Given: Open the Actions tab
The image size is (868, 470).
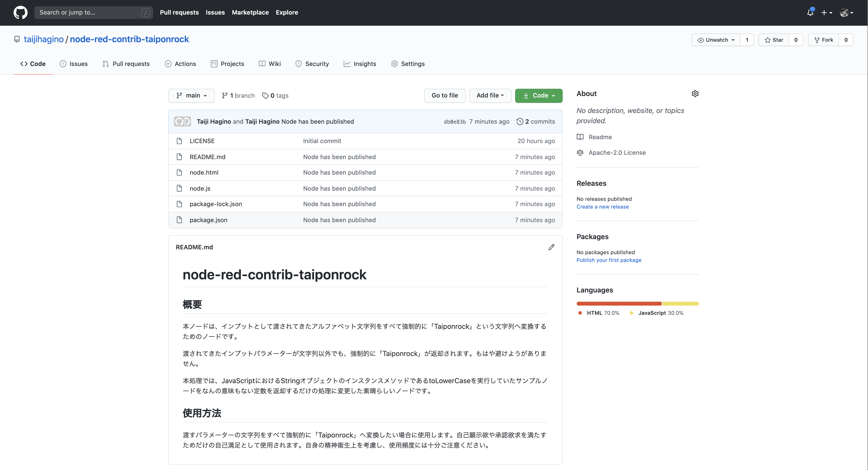Looking at the screenshot, I should [180, 64].
